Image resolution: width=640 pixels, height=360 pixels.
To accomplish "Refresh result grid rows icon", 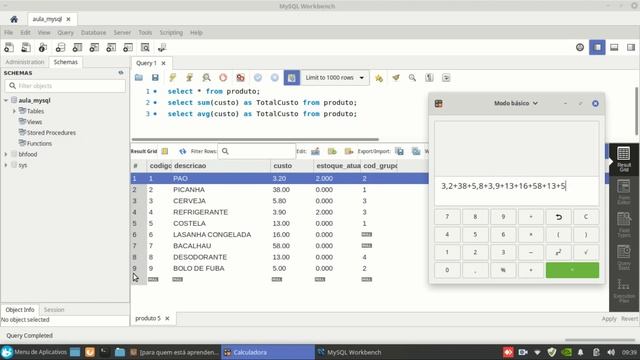I will pos(182,151).
